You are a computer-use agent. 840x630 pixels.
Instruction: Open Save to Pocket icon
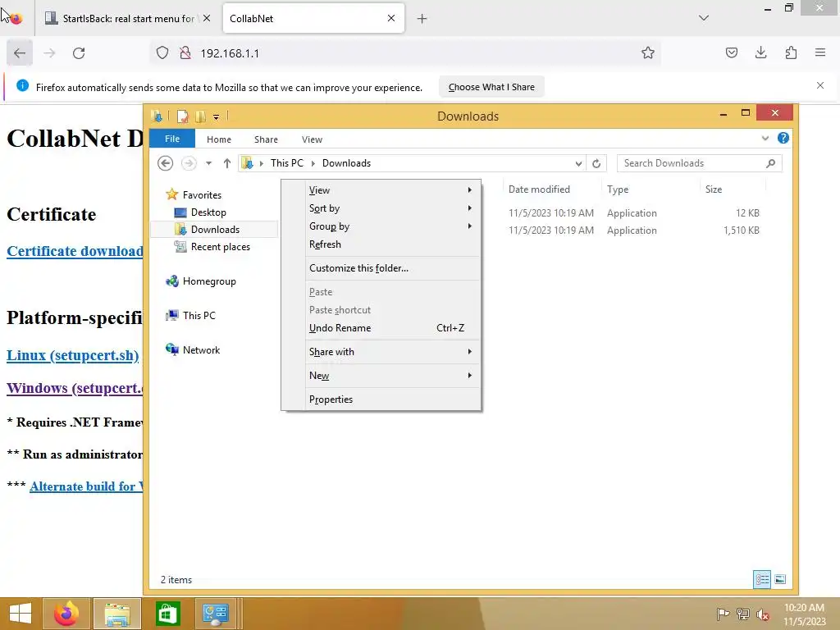pos(731,53)
